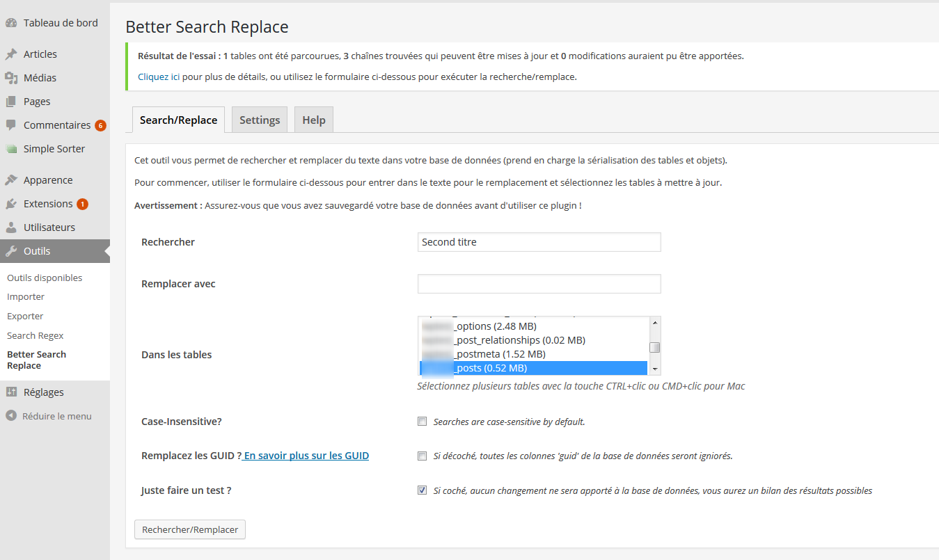This screenshot has width=939, height=560.
Task: Click the Cliquez ici details link
Action: 159,77
